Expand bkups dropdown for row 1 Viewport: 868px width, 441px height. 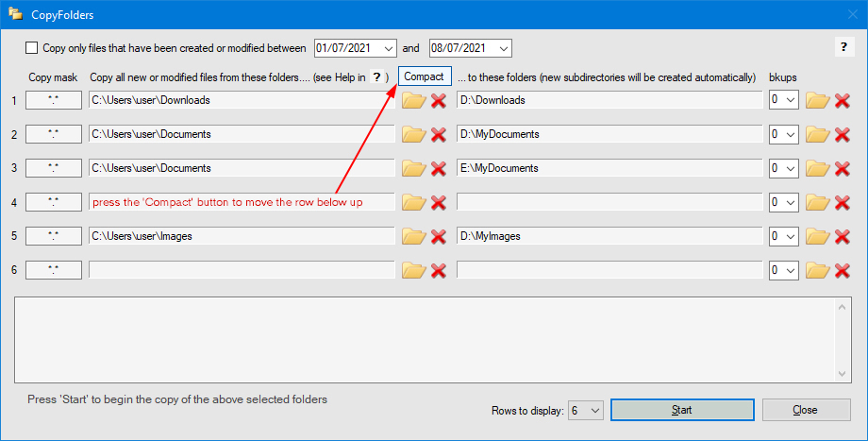tap(790, 100)
